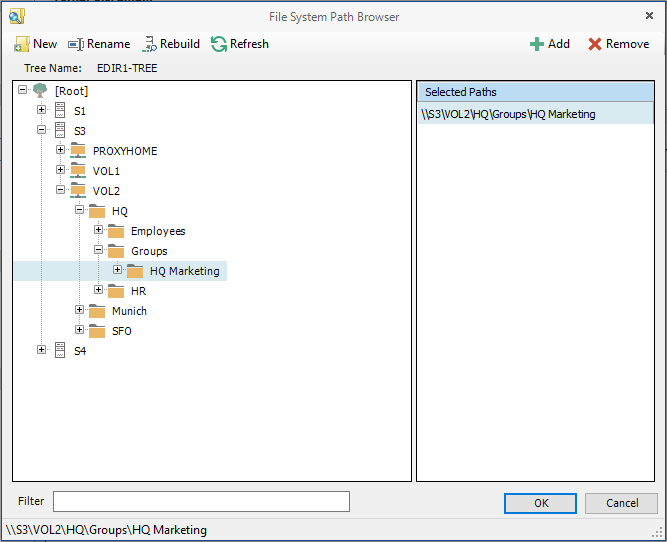Expand the SFO folder node
667x542 pixels.
click(79, 329)
